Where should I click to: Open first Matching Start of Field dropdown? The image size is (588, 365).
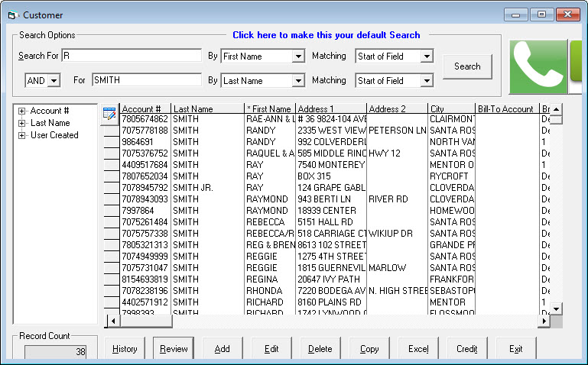click(427, 57)
